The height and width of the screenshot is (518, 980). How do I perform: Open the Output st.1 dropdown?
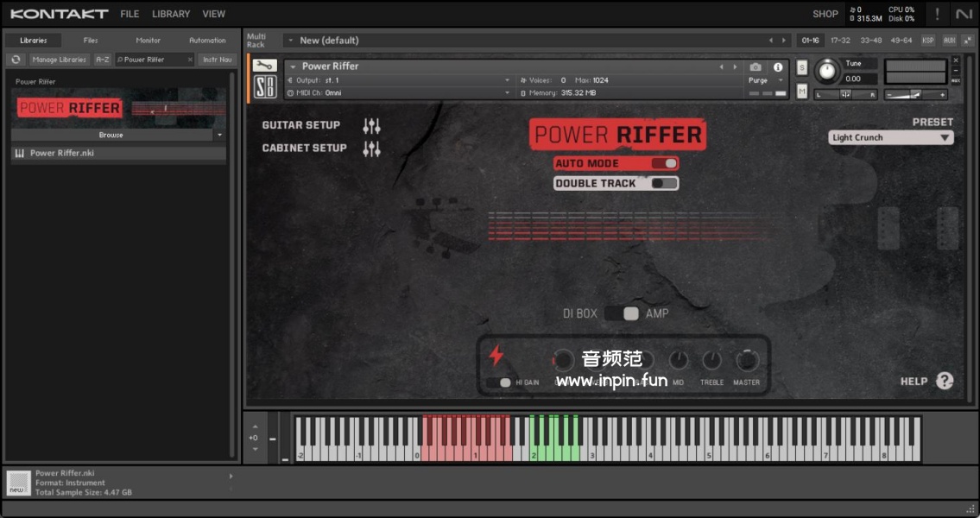[398, 80]
